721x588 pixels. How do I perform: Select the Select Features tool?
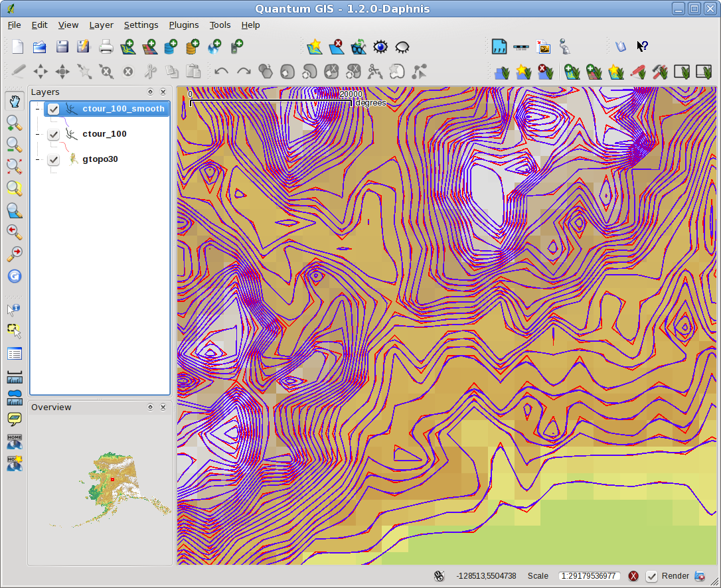pos(14,331)
